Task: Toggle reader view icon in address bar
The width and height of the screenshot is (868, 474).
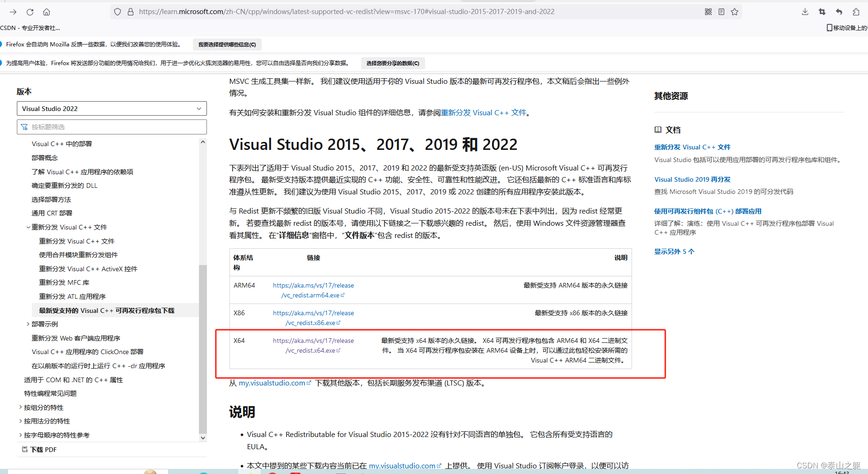Action: tap(721, 12)
